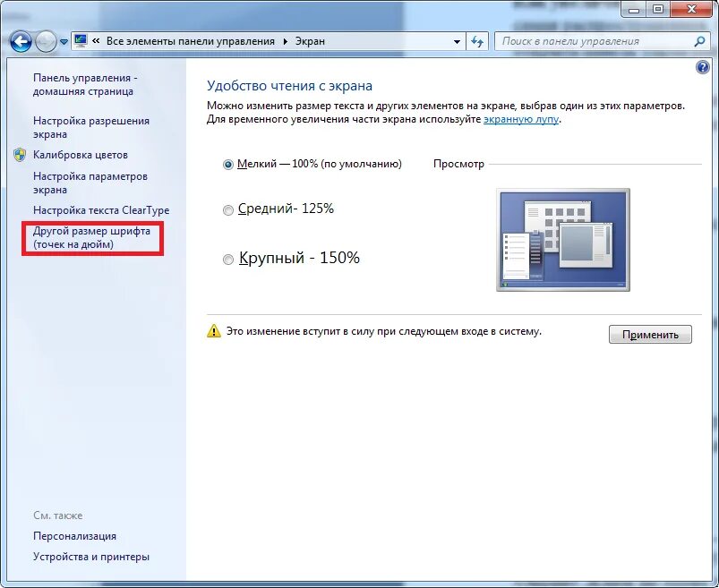
Task: Click the Удобство чтения с экрана heading
Action: pos(289,86)
